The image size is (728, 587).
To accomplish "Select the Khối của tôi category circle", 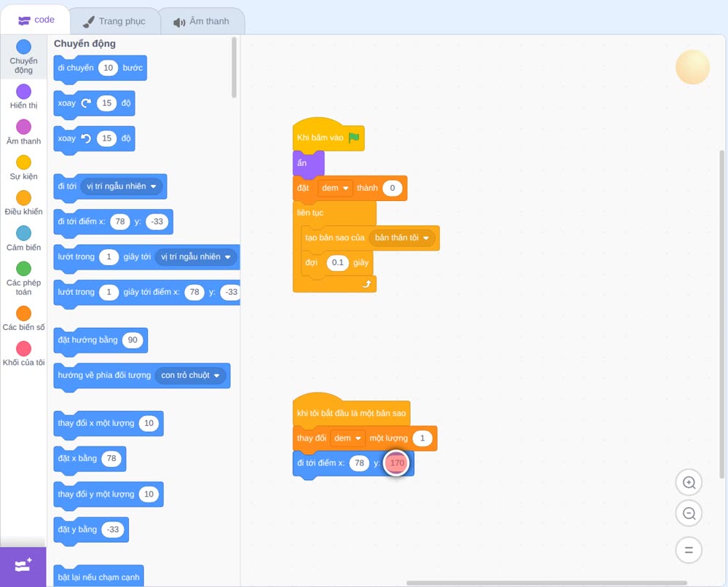I will (24, 349).
